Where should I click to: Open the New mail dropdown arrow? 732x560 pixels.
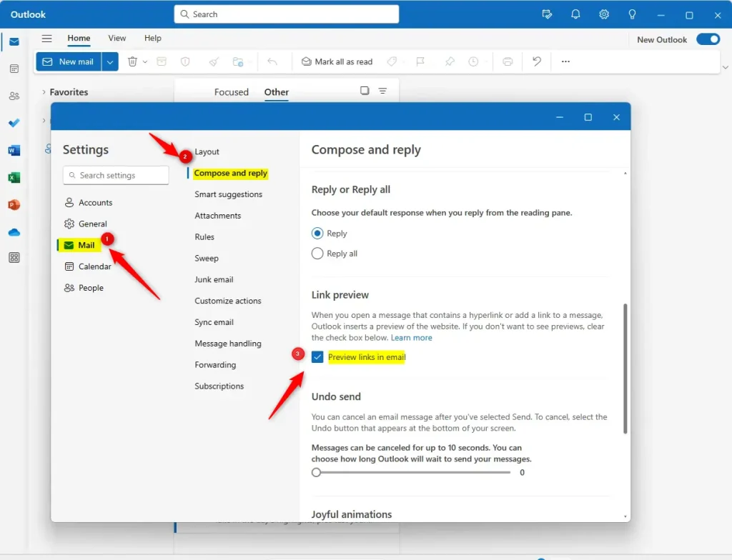[109, 61]
